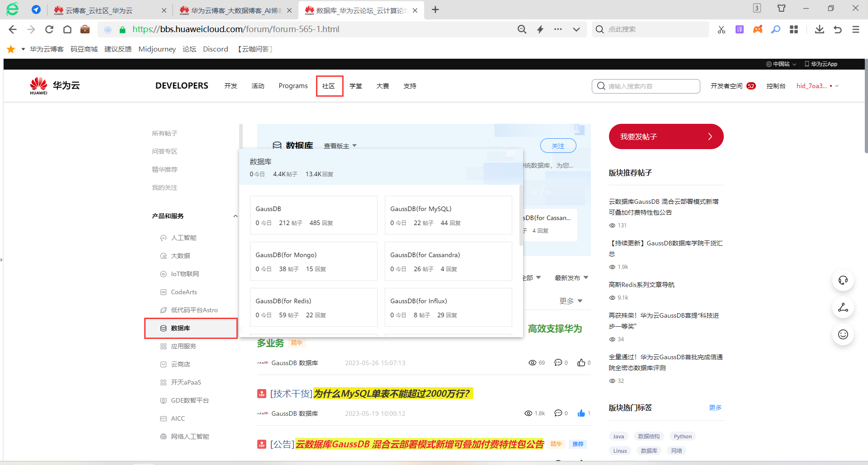Open GaussDB(for MySQL) sub-forum card
Image resolution: width=868 pixels, height=465 pixels.
tap(448, 215)
